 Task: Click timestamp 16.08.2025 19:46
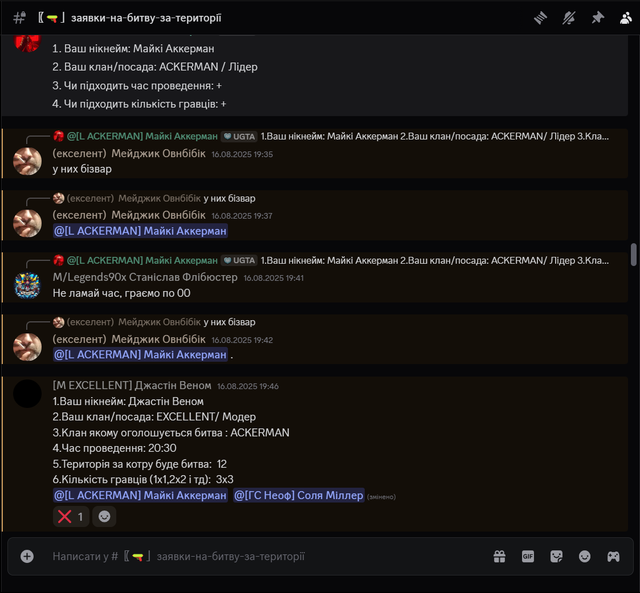coord(248,386)
